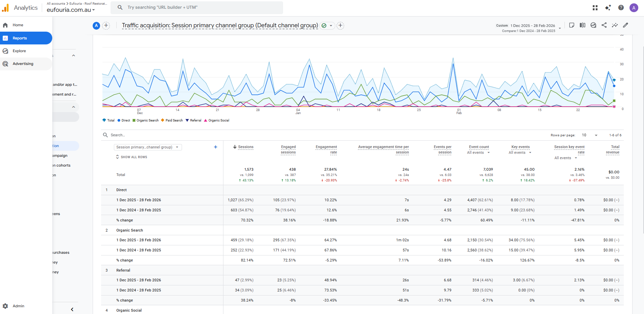Open the Gemini sparkle insights icon
The width and height of the screenshot is (644, 314).
(608, 8)
